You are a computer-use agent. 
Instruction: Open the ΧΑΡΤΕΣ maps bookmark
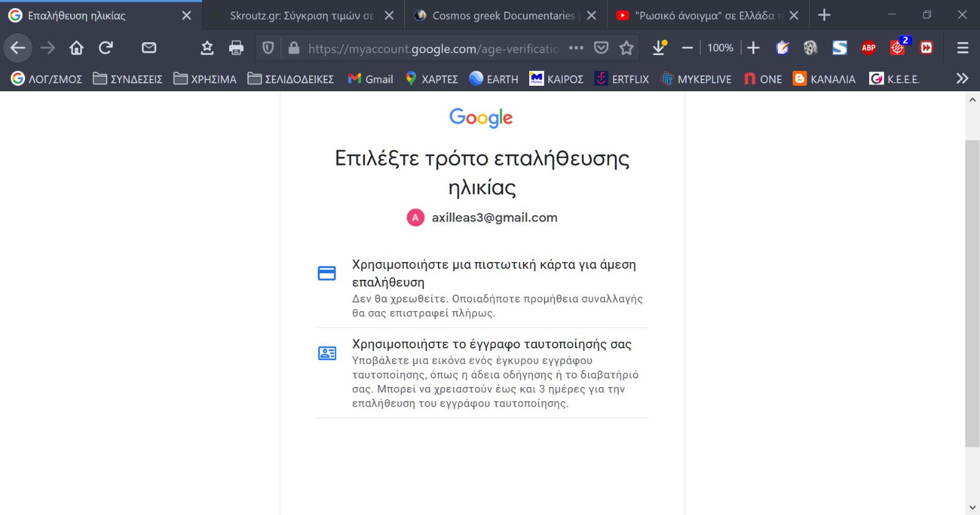(x=432, y=79)
